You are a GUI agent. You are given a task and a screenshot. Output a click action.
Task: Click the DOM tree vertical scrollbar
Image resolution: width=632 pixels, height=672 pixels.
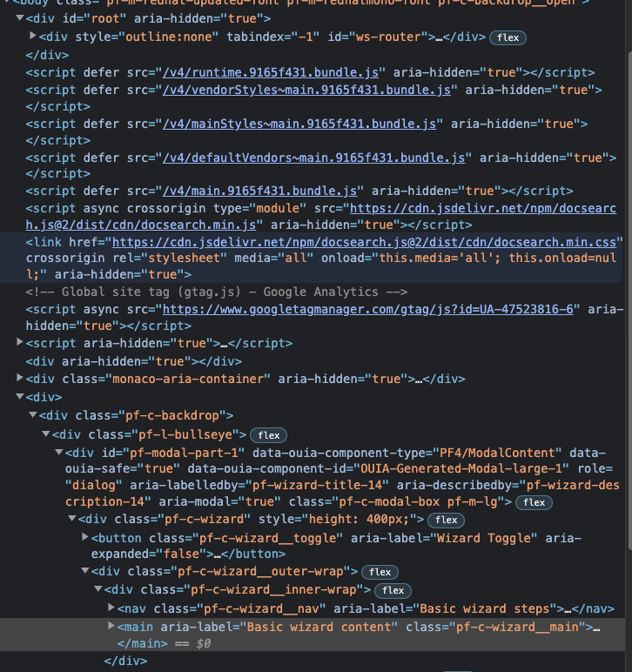point(629,300)
